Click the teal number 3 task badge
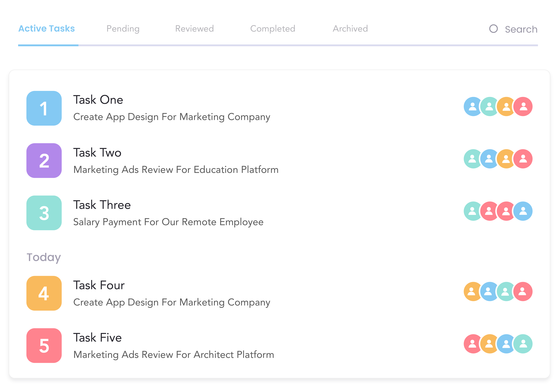Screen dimensions: 559x392 tap(44, 213)
